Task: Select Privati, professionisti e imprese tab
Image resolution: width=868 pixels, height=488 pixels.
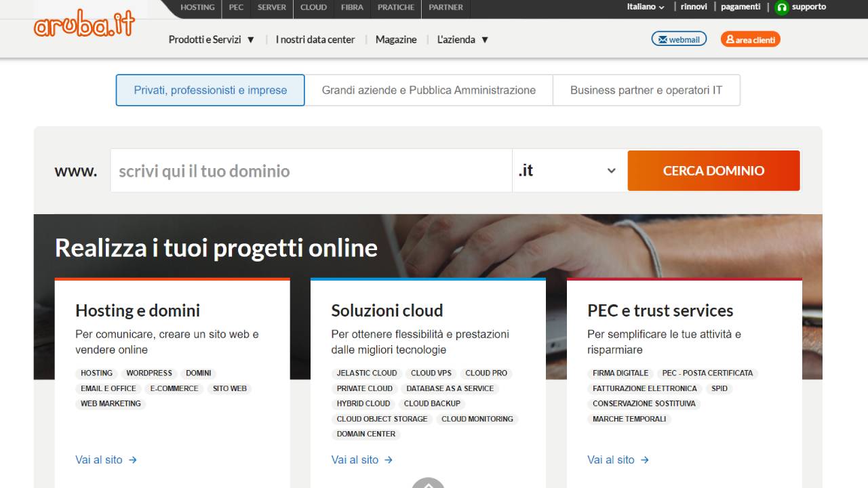Action: click(210, 90)
